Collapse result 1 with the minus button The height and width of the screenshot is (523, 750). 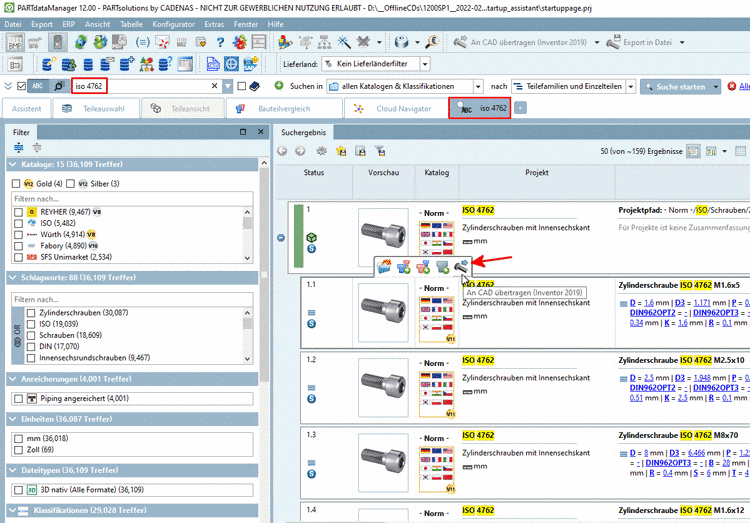(281, 238)
